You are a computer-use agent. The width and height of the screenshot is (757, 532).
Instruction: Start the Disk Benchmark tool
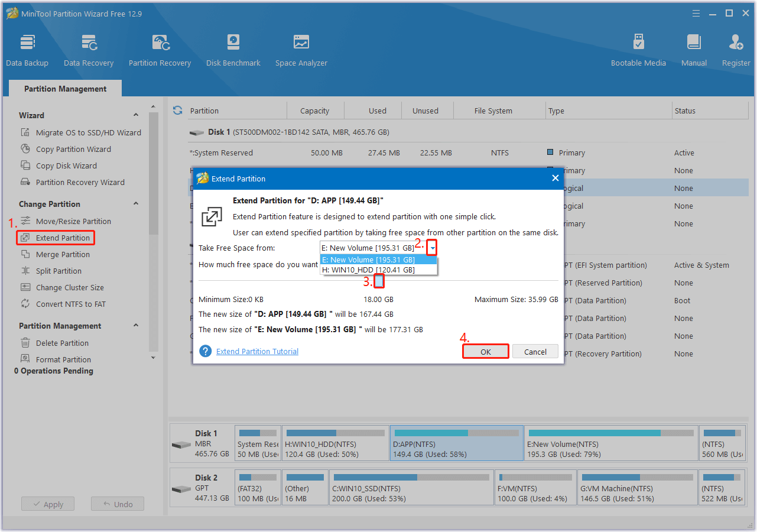pos(233,51)
